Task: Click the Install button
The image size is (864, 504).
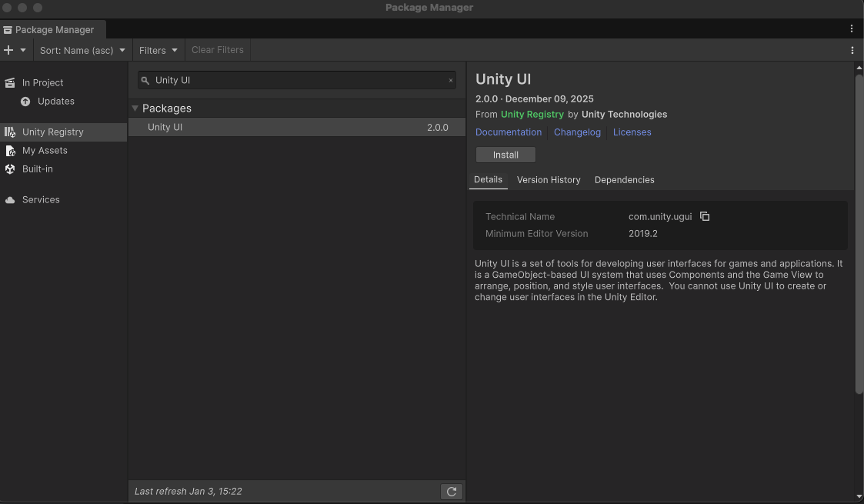Action: tap(505, 155)
